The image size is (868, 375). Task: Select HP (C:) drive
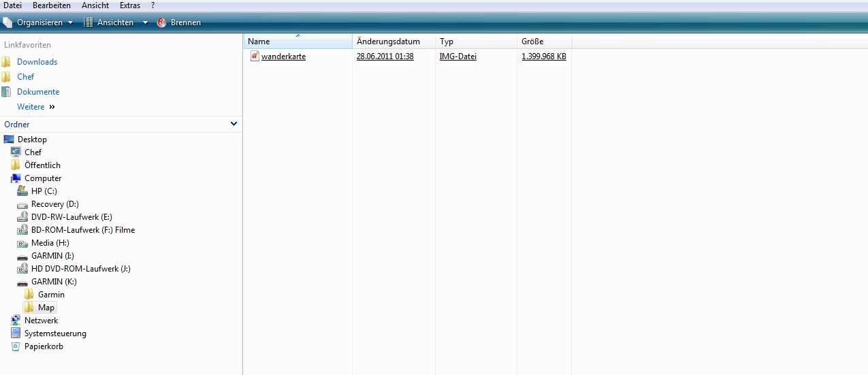pos(46,191)
